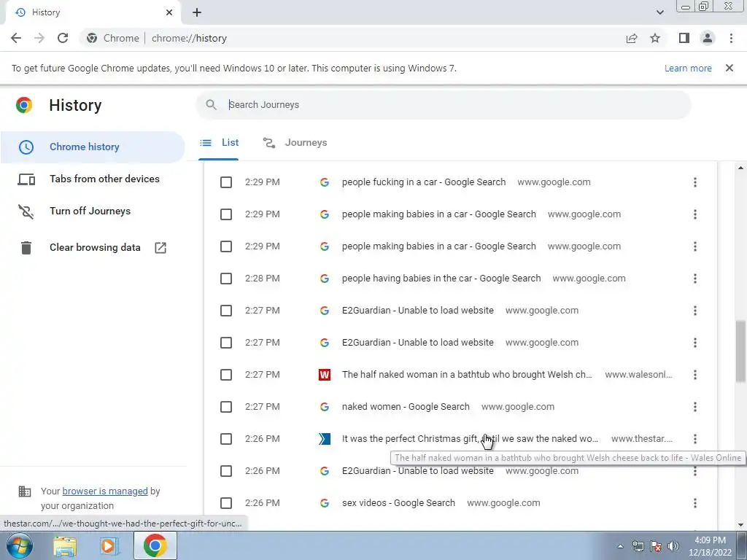Open more actions for sex videos row

[x=695, y=503]
